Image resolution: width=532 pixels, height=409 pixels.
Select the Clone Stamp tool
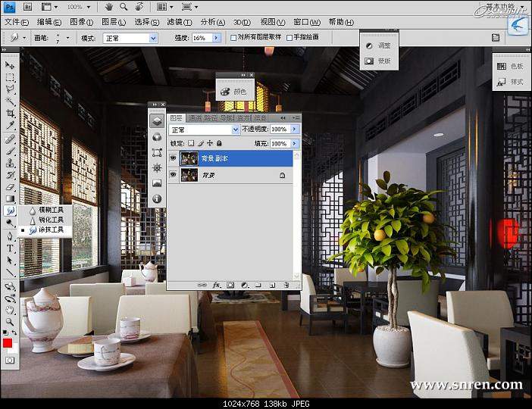pyautogui.click(x=10, y=163)
